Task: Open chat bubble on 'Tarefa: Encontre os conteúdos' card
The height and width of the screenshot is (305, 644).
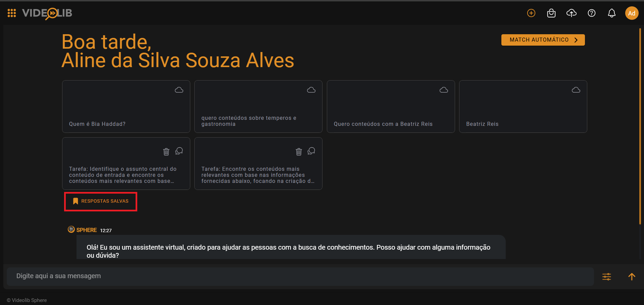Action: tap(311, 151)
